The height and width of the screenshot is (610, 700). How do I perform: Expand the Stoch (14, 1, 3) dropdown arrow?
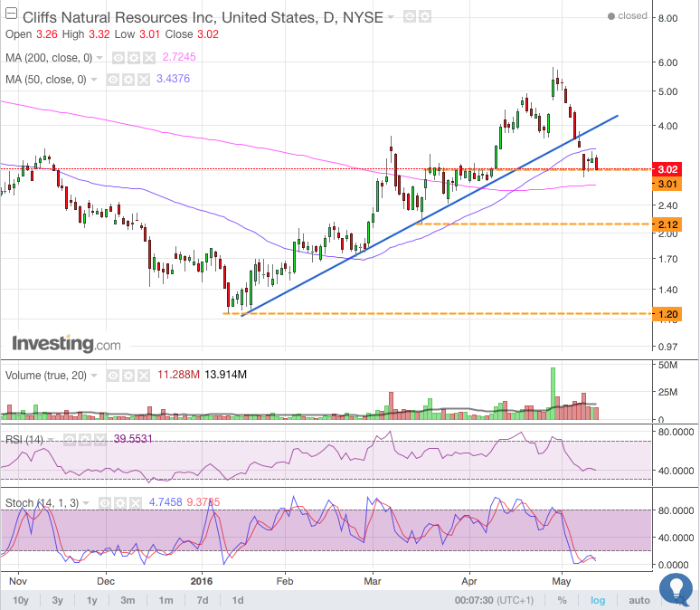tap(86, 503)
